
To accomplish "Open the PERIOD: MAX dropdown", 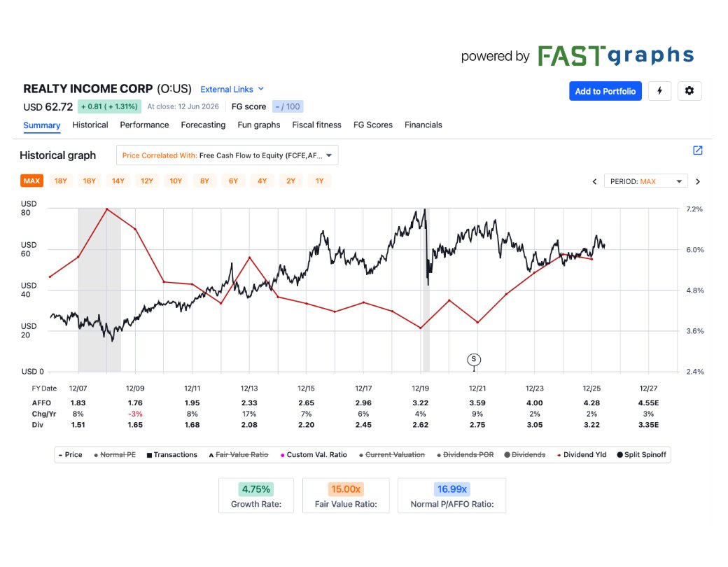I will (645, 181).
